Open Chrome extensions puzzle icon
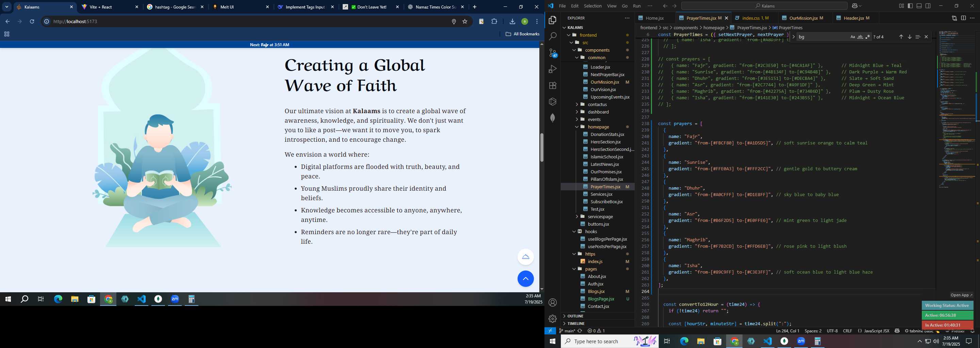 tap(494, 21)
